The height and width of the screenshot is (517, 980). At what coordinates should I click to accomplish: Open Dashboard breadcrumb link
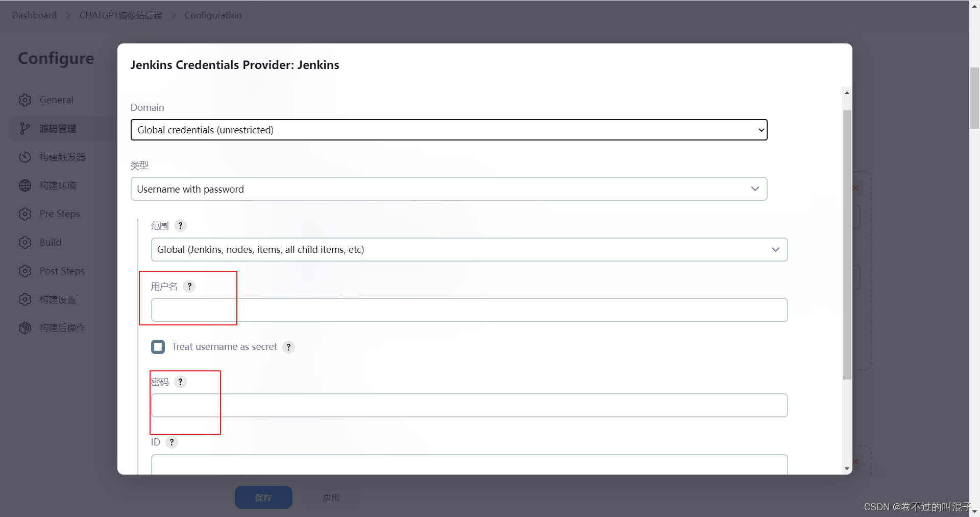(34, 15)
